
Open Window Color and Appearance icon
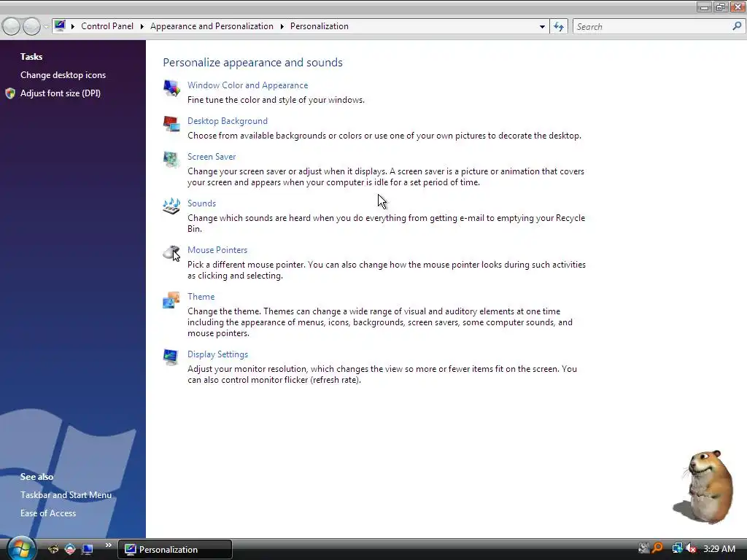click(171, 88)
